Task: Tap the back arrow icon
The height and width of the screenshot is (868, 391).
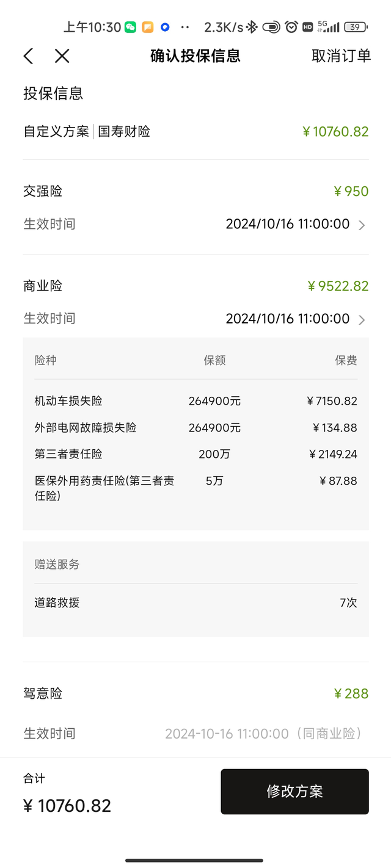Action: pos(28,56)
